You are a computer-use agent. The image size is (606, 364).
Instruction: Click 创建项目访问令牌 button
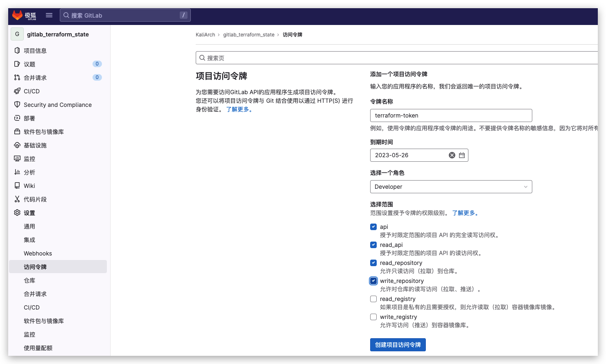398,345
